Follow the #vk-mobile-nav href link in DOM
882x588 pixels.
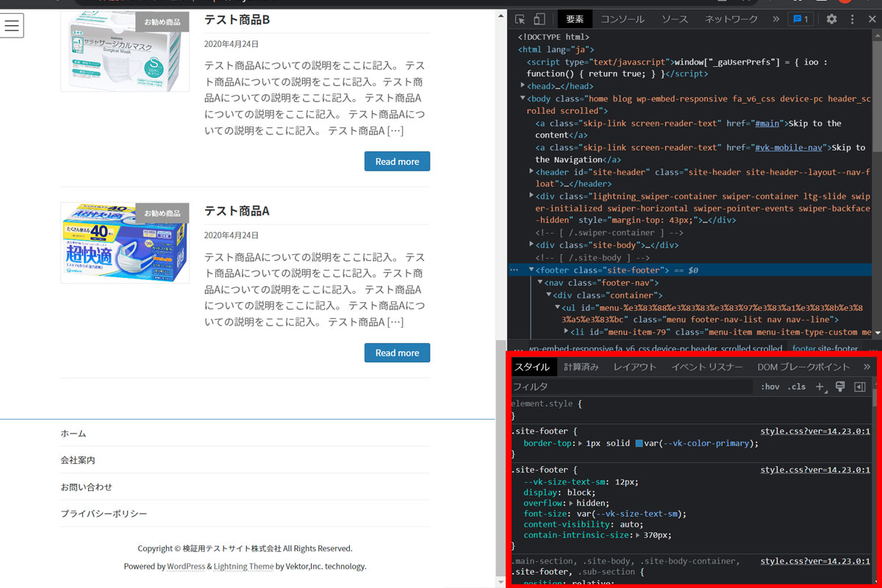(x=789, y=148)
